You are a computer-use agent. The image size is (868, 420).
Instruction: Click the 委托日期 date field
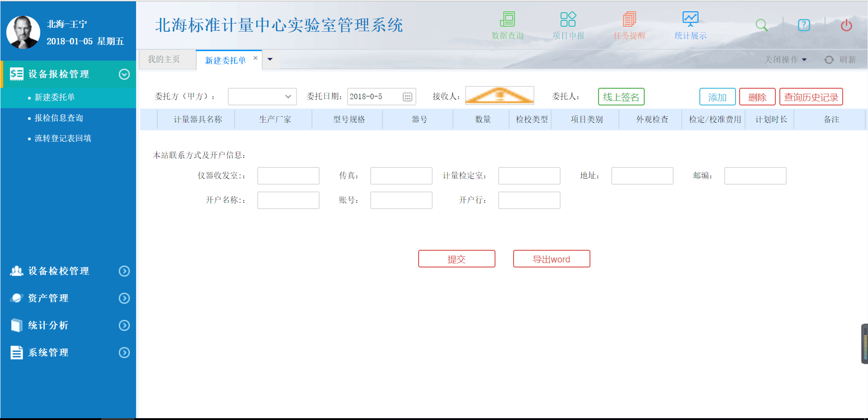point(381,96)
